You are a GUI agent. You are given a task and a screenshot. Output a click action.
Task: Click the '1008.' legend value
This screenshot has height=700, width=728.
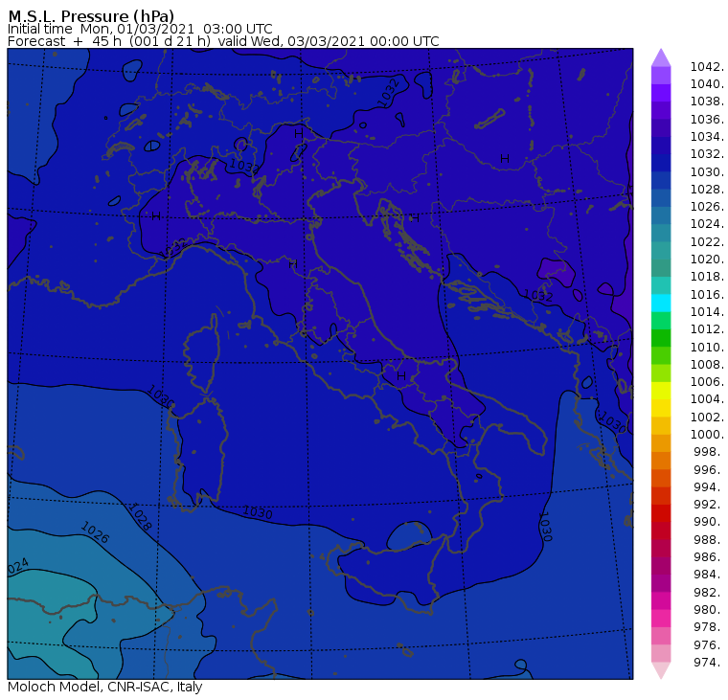tap(707, 365)
